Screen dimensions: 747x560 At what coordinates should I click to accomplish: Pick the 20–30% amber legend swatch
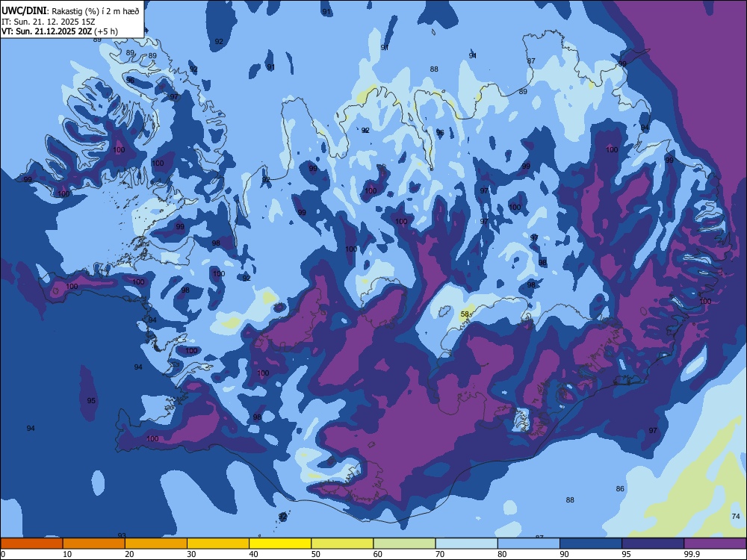156,544
